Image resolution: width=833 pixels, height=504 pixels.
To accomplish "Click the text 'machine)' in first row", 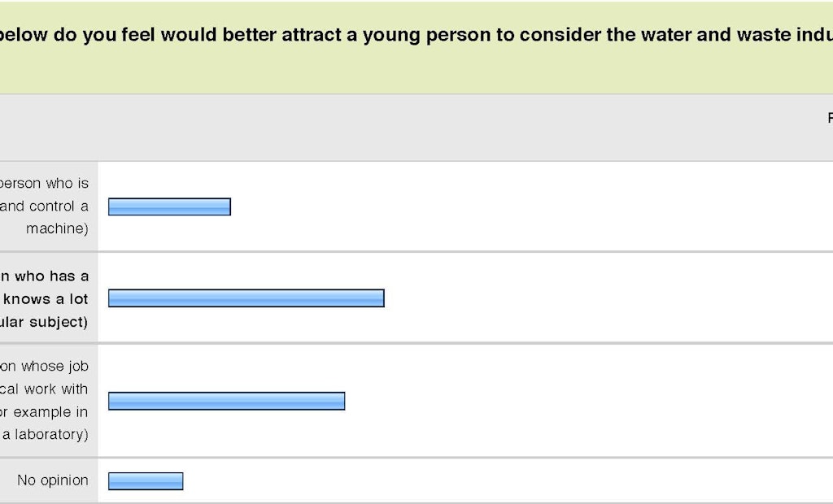I will click(x=58, y=229).
